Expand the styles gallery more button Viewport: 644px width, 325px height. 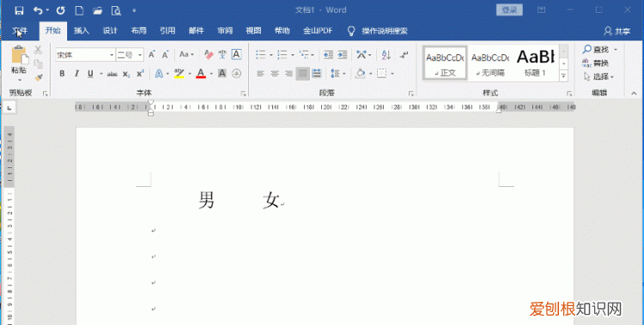tap(564, 76)
